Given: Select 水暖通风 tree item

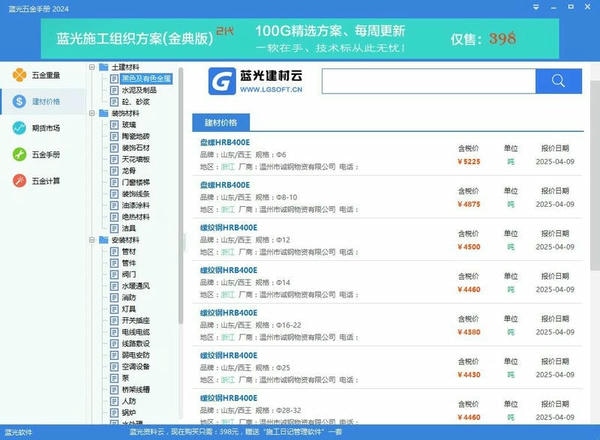Looking at the screenshot, I should (136, 286).
